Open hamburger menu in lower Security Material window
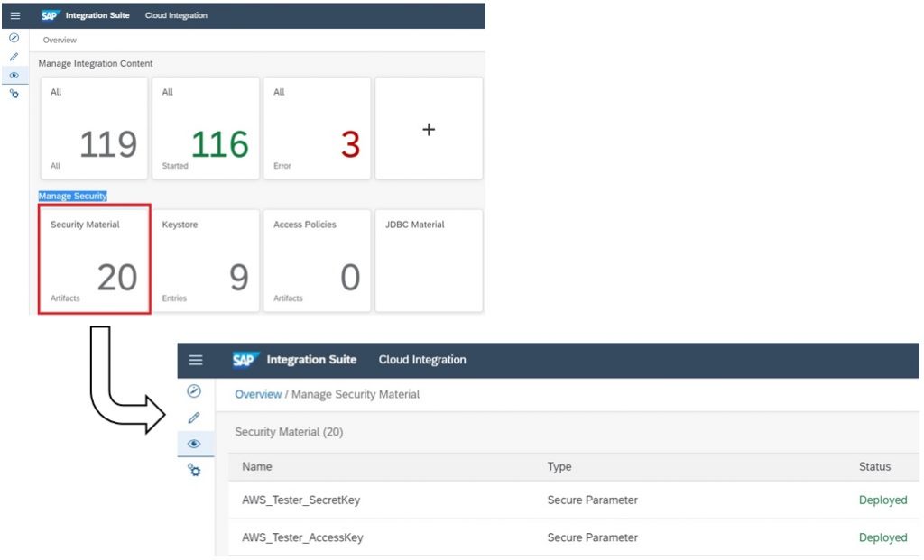This screenshot has height=560, width=924. (196, 360)
